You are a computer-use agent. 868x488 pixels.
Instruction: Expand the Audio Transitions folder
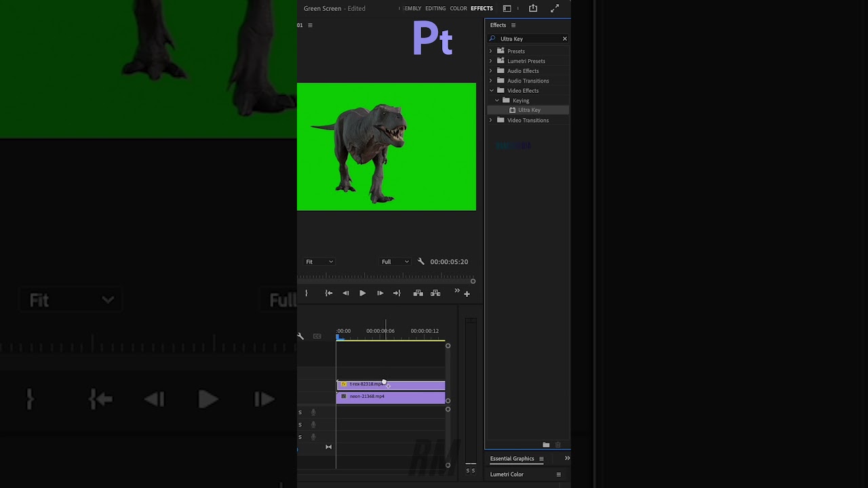point(491,81)
